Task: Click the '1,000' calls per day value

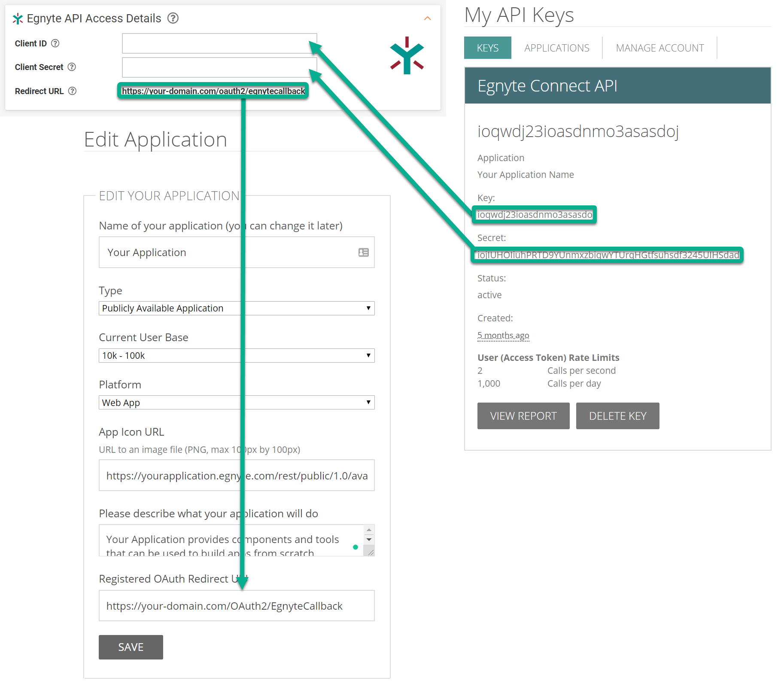Action: (489, 383)
